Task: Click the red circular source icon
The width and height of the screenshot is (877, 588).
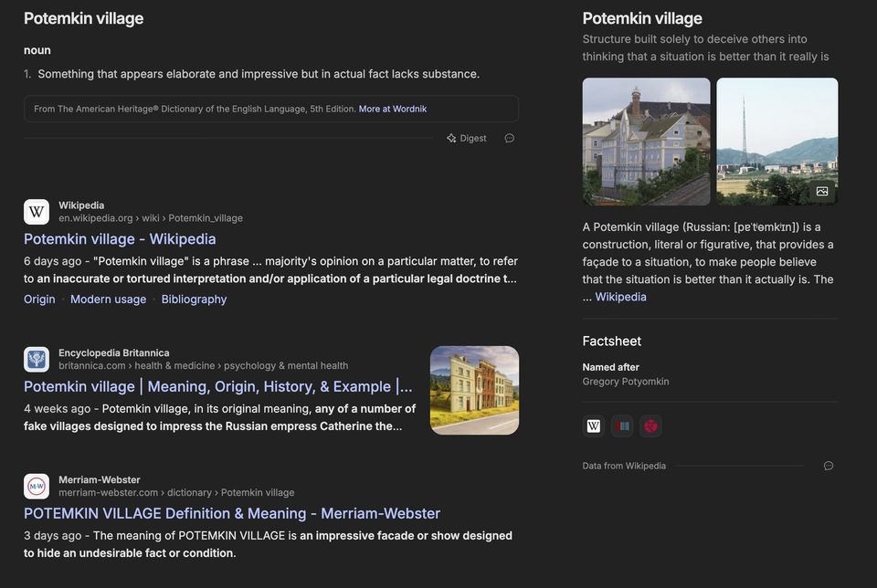Action: [x=650, y=426]
